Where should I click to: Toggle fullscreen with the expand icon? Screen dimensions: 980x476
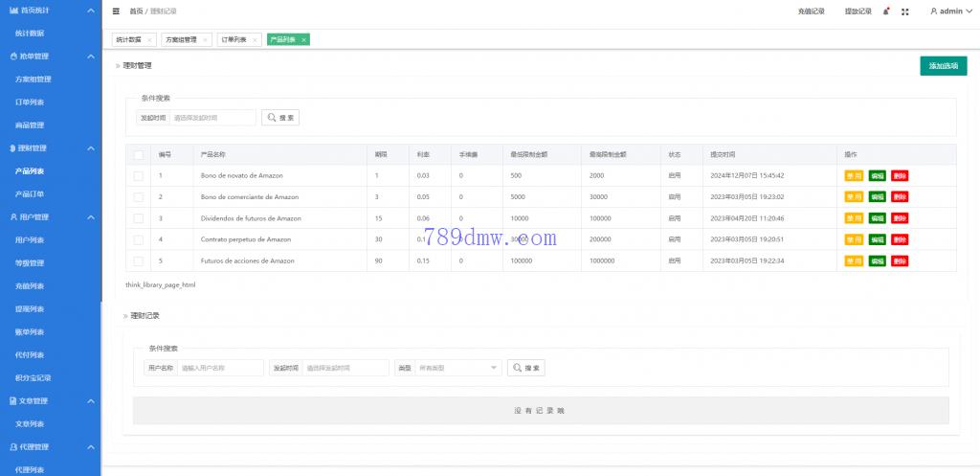[905, 11]
